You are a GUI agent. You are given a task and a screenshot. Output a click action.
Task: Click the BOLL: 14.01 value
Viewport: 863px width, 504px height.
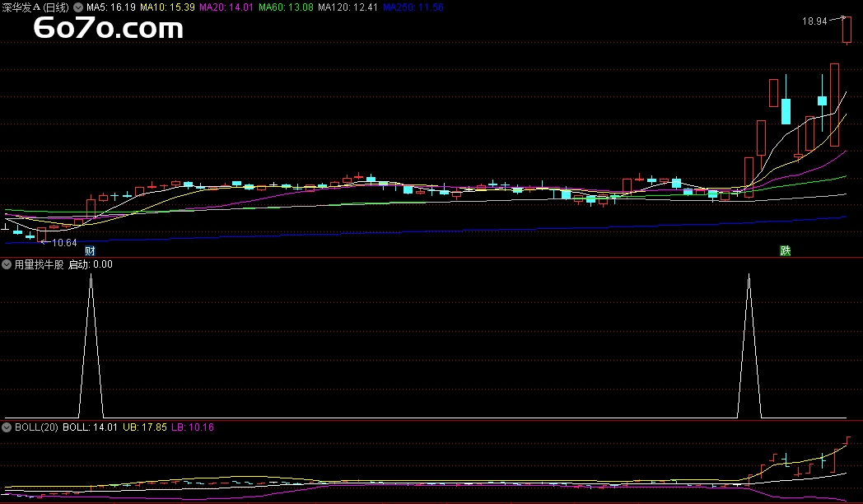90,427
